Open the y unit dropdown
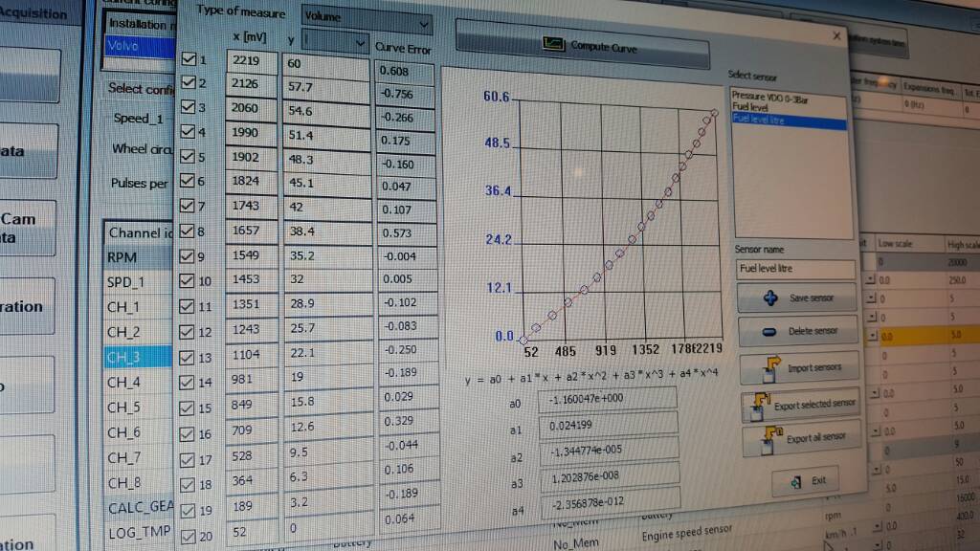This screenshot has height=551, width=980. coord(334,42)
